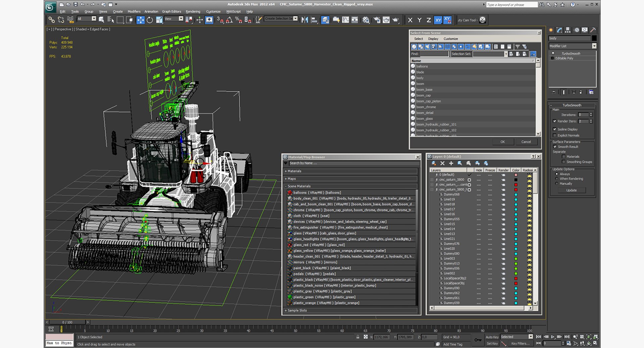Open the Create command panel tab
The height and width of the screenshot is (348, 644).
[551, 30]
